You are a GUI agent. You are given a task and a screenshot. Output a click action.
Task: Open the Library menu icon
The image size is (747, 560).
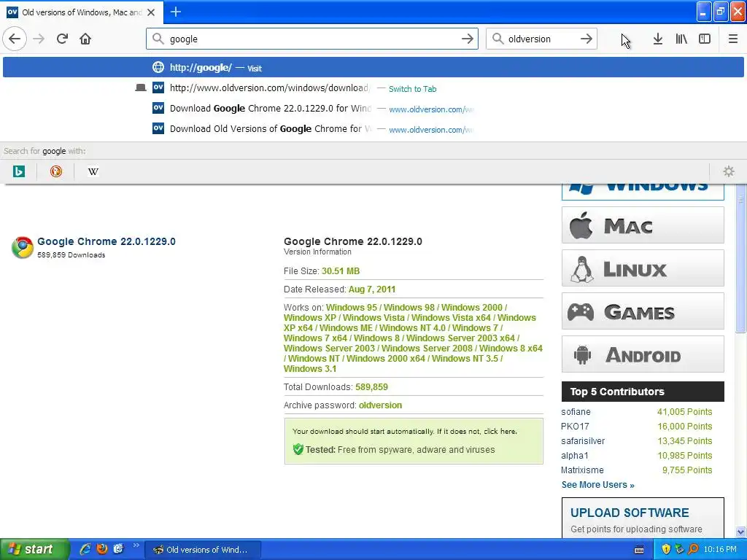click(x=681, y=39)
